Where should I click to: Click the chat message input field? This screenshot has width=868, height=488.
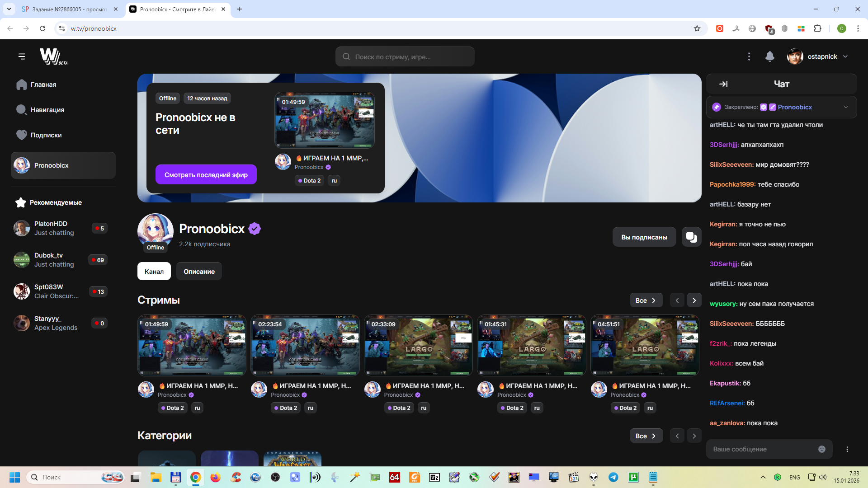click(762, 449)
